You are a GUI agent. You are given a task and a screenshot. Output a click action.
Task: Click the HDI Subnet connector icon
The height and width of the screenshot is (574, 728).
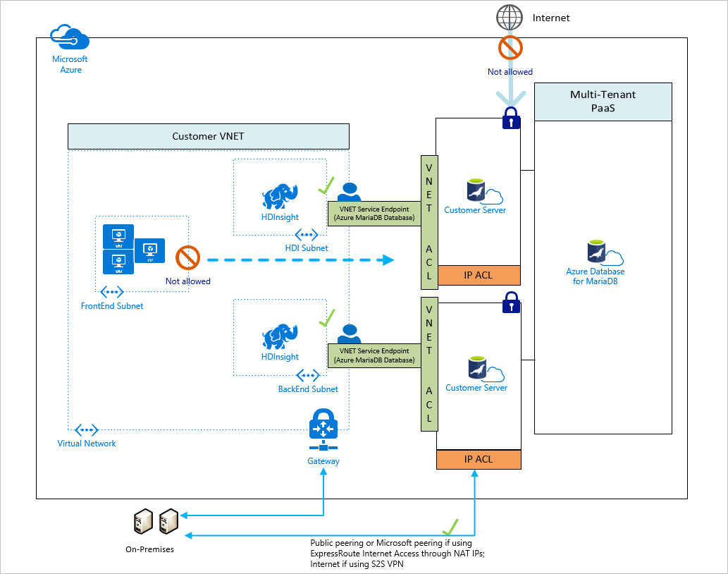pyautogui.click(x=307, y=235)
